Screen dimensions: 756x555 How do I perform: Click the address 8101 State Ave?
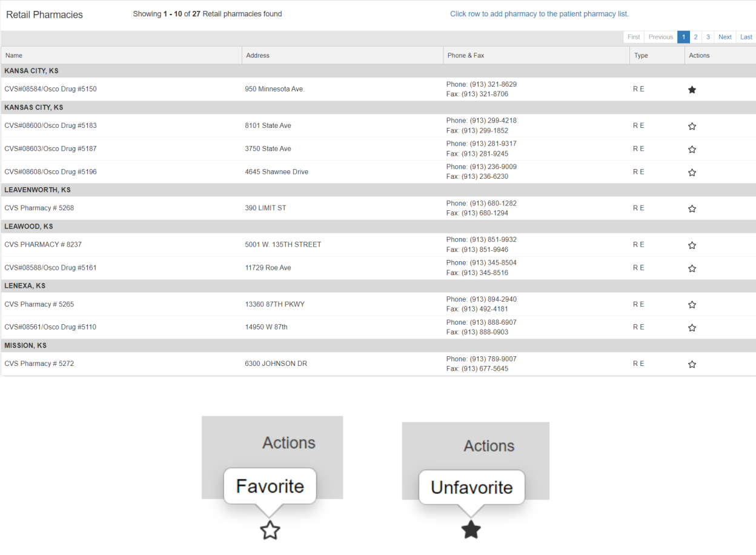[x=268, y=125]
